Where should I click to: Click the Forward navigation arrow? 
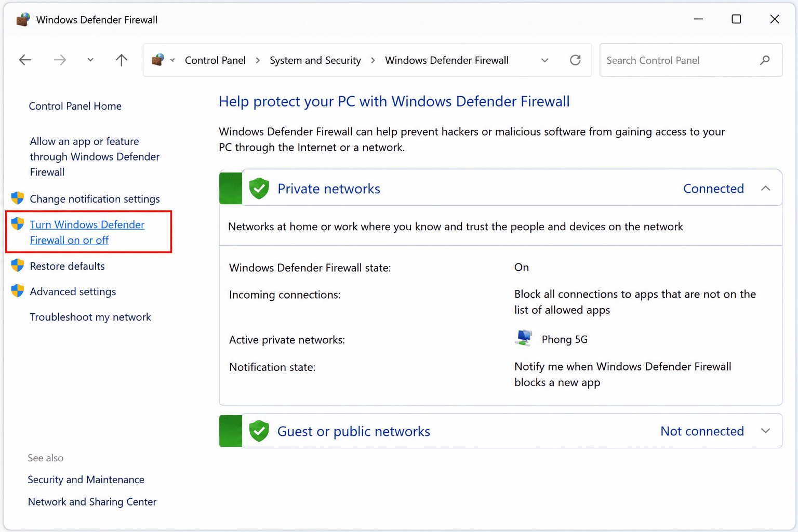tap(60, 60)
